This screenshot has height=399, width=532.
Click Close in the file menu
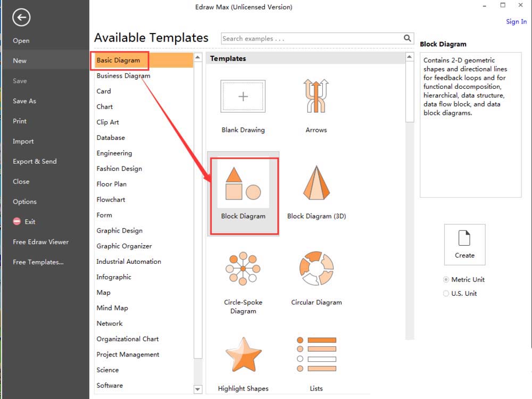tap(21, 181)
